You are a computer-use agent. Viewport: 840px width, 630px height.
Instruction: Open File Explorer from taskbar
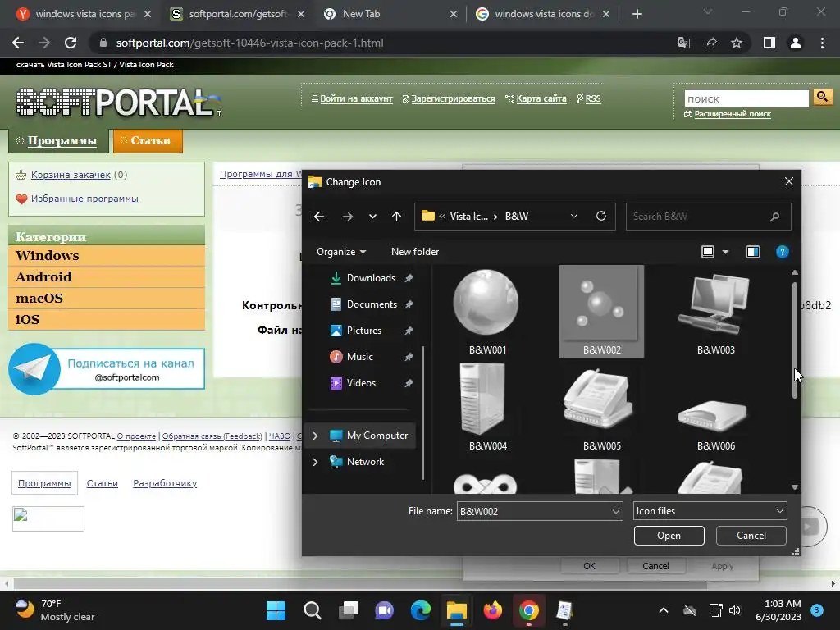[456, 610]
